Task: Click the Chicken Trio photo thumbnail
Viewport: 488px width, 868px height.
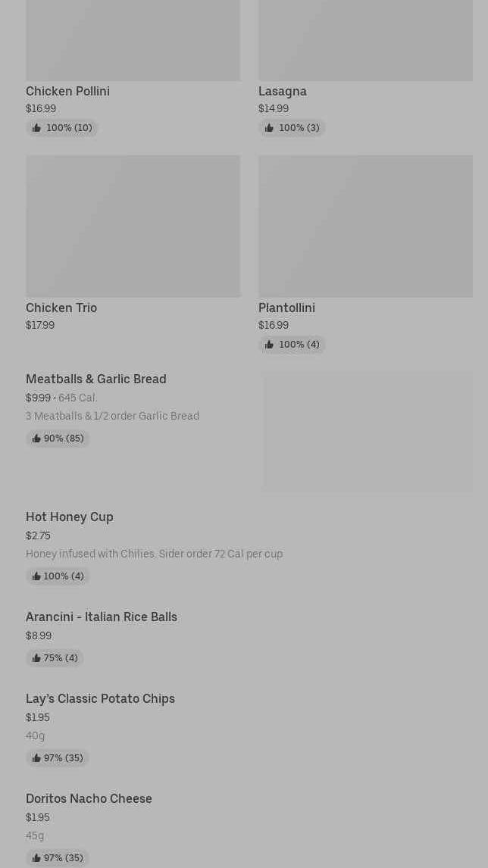Action: click(x=133, y=226)
